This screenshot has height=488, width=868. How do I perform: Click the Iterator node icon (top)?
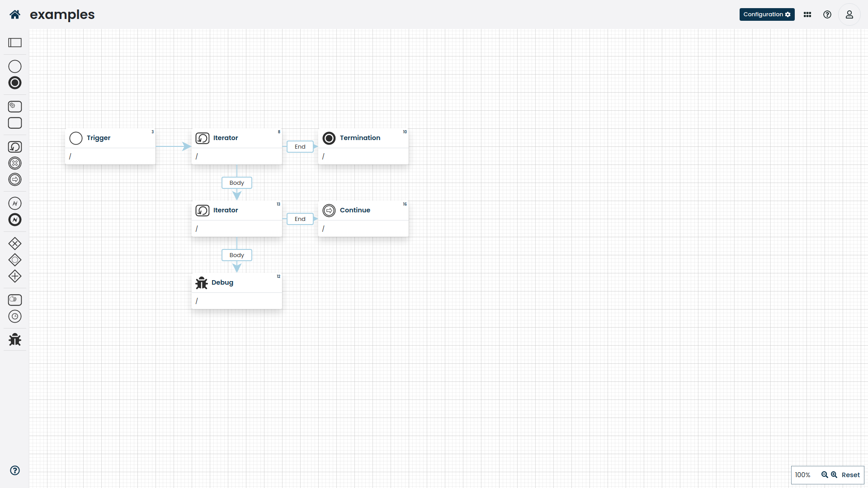(202, 138)
